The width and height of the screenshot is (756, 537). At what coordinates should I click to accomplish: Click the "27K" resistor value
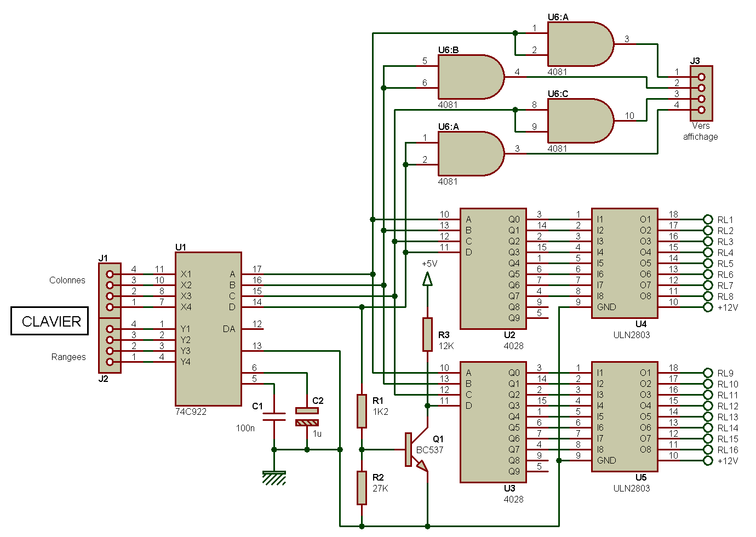(x=381, y=488)
